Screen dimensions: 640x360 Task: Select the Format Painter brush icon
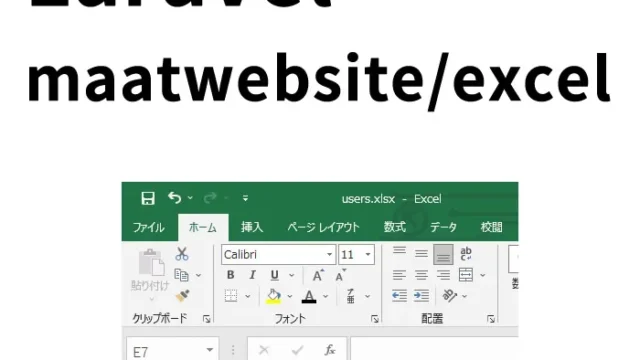tap(182, 296)
